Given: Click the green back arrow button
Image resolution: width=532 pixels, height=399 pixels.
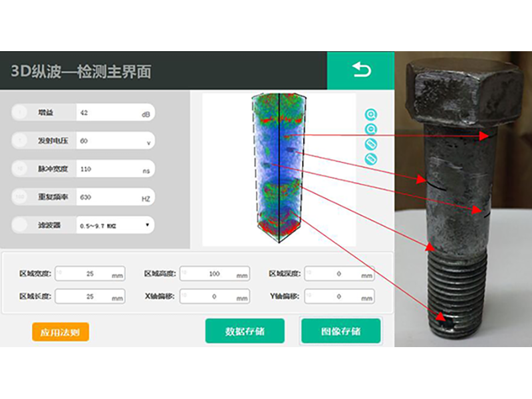Looking at the screenshot, I should pyautogui.click(x=361, y=70).
